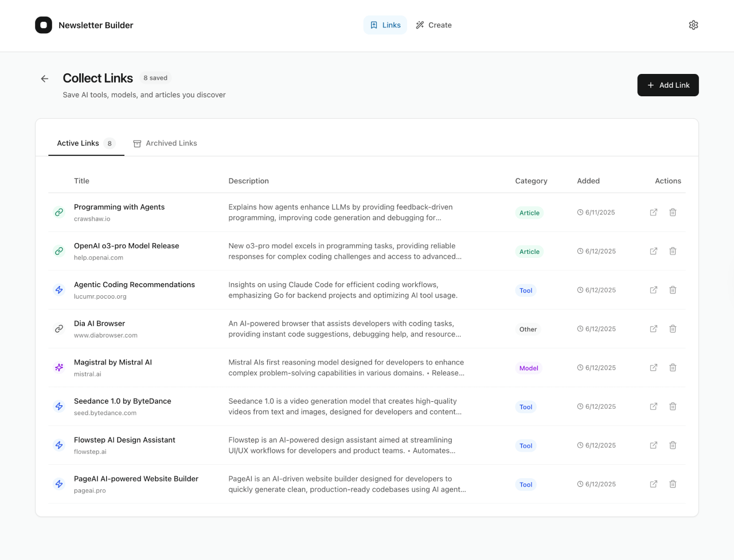734x560 pixels.
Task: Click the Add Link button
Action: 668,85
